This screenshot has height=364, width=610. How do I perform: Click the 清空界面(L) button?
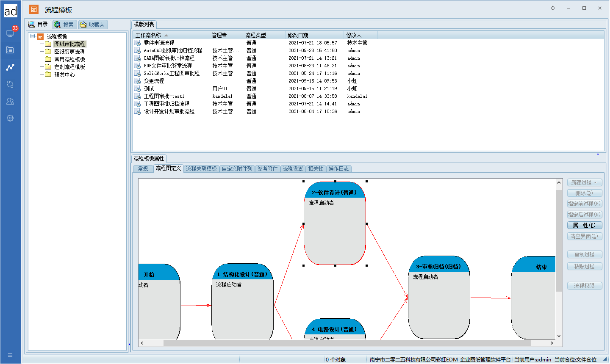pos(585,236)
